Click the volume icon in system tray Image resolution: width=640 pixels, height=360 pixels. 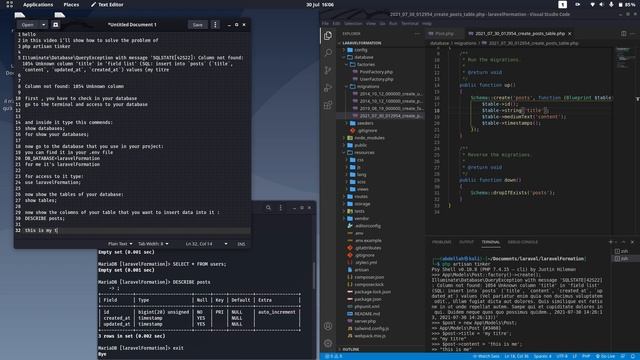(x=601, y=4)
